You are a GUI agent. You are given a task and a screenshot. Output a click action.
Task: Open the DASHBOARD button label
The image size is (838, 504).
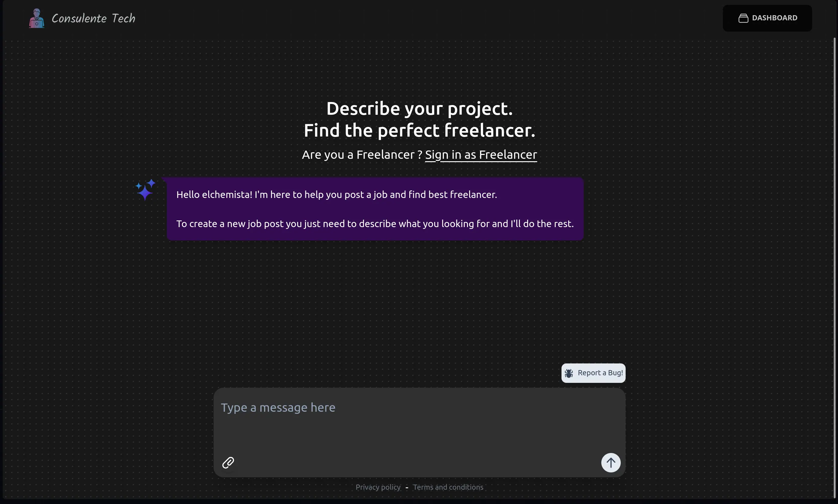coord(774,18)
